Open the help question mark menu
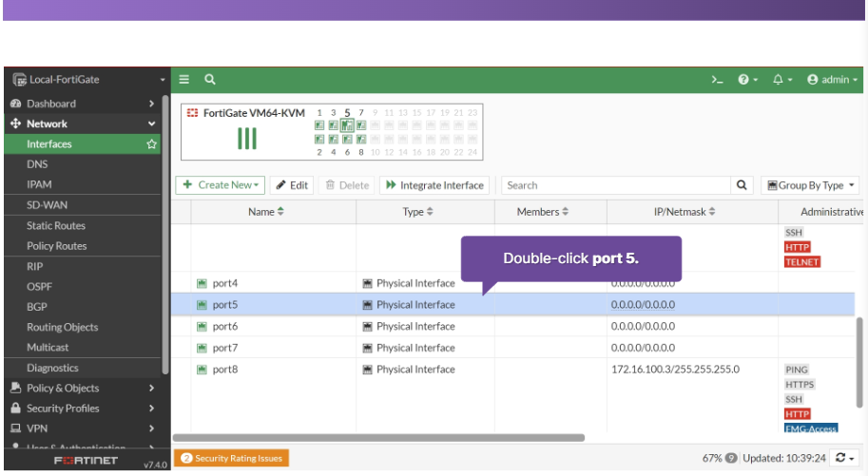 [747, 80]
